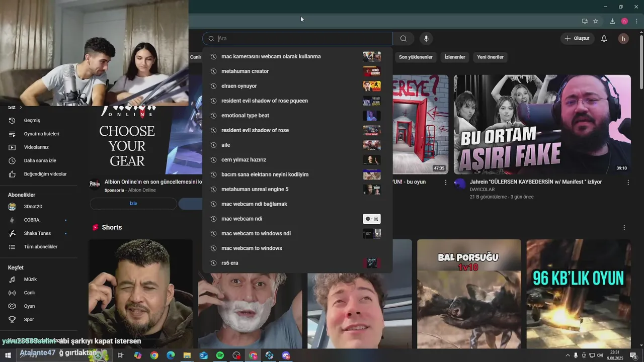The image size is (644, 362).
Task: Select suggestion 'mac webcam ndi bağlamak'
Action: tap(297, 204)
